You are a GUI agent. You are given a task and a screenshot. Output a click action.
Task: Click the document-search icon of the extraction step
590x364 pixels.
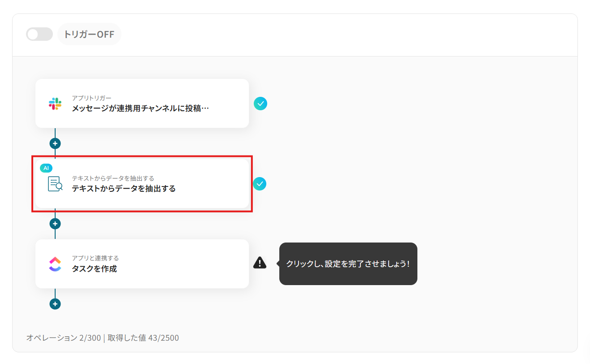[x=55, y=184]
